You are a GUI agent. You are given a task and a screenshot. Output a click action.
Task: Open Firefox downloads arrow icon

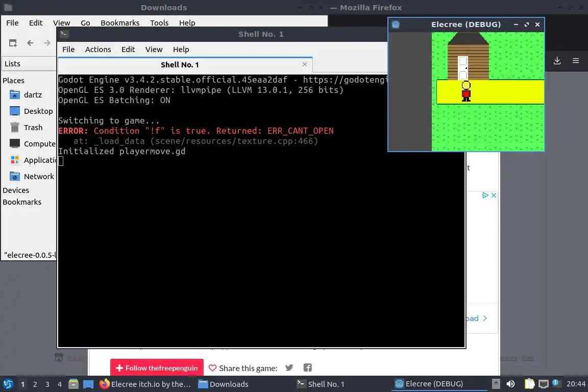[557, 60]
